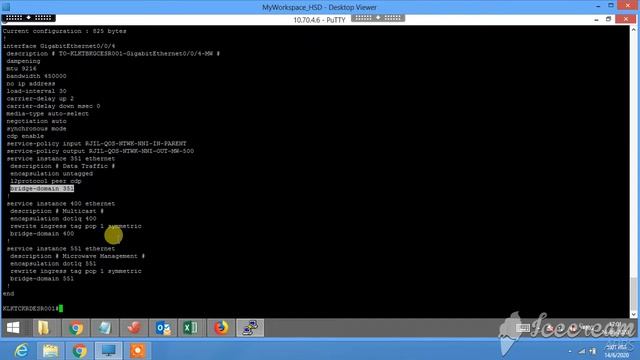This screenshot has height=360, width=640.
Task: Click the PuTTY vertical scrollbar thumb
Action: pos(633,293)
